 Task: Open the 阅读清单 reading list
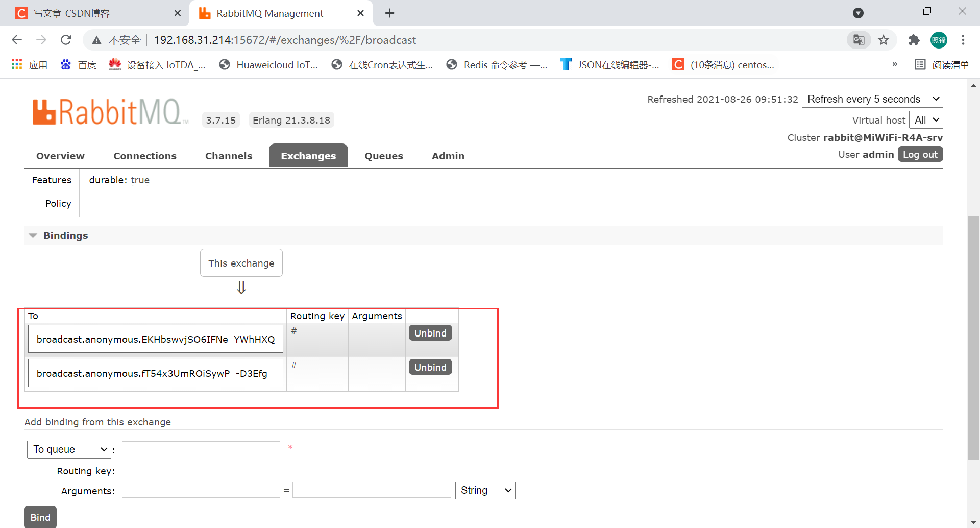pos(942,65)
